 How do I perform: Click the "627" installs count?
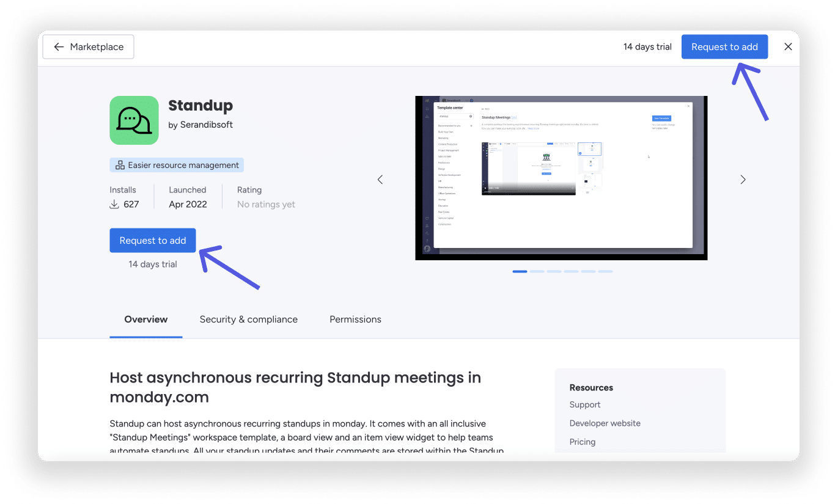(131, 204)
